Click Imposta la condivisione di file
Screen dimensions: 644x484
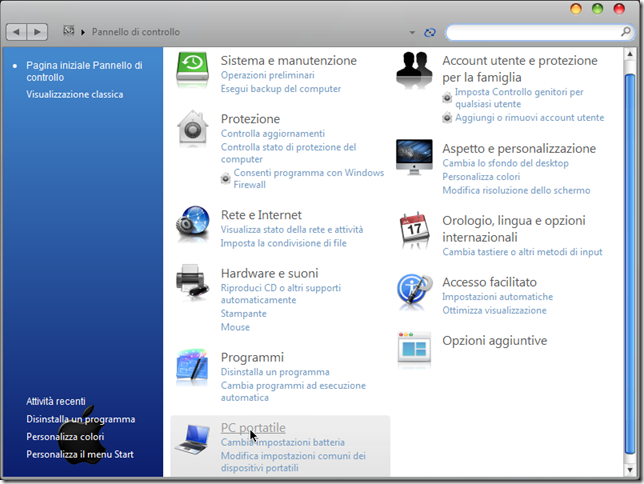[x=283, y=243]
